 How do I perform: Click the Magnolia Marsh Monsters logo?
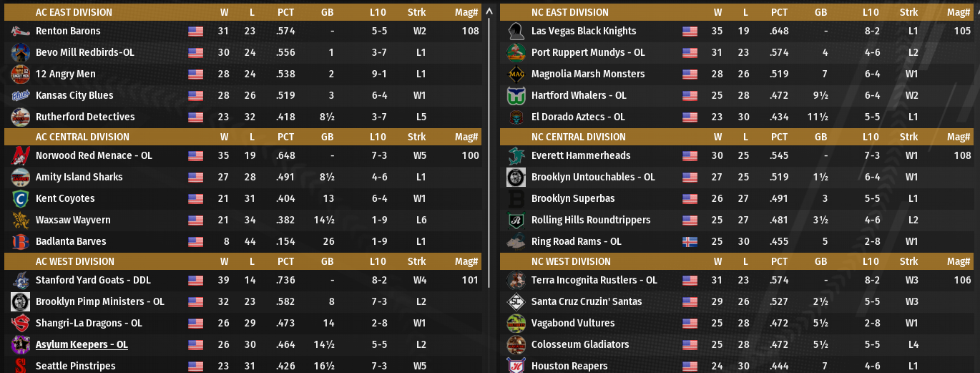pyautogui.click(x=516, y=74)
